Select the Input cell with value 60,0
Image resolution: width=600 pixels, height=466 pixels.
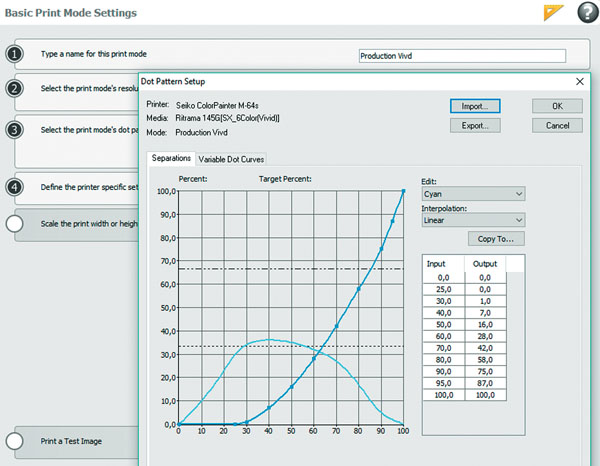click(x=444, y=336)
